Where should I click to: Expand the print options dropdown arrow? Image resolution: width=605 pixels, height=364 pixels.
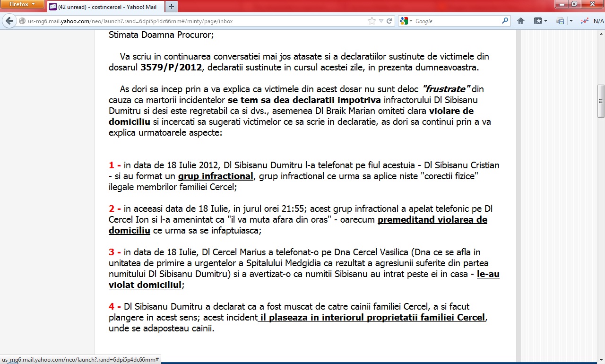(571, 21)
